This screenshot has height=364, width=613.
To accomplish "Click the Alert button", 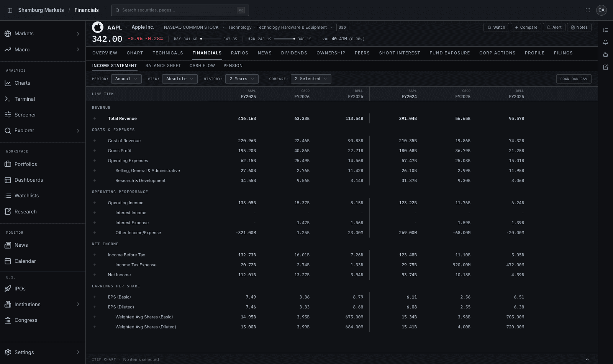I will 554,27.
